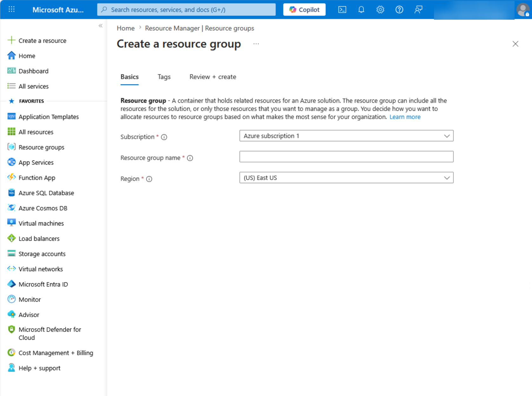
Task: Show info tooltip for Subscription
Action: click(164, 137)
